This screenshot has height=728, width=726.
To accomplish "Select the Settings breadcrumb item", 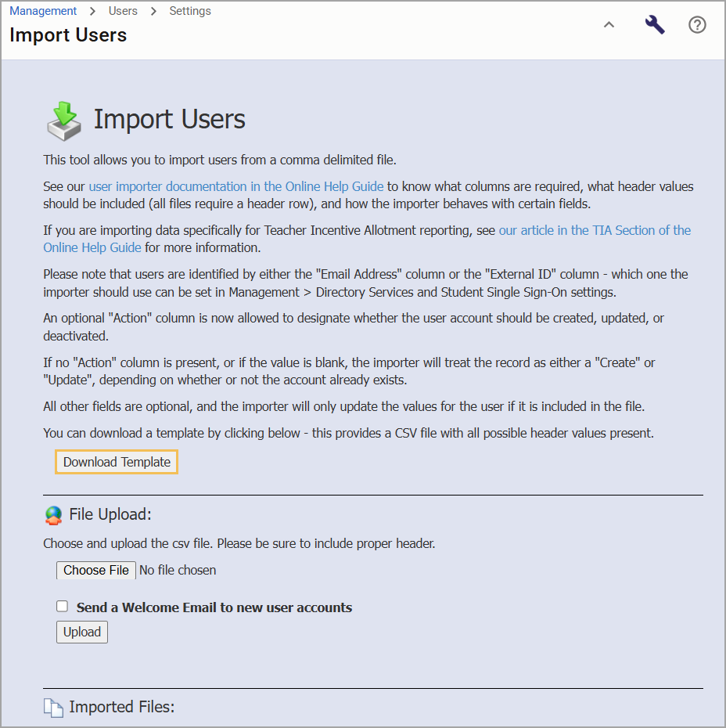I will tap(190, 11).
